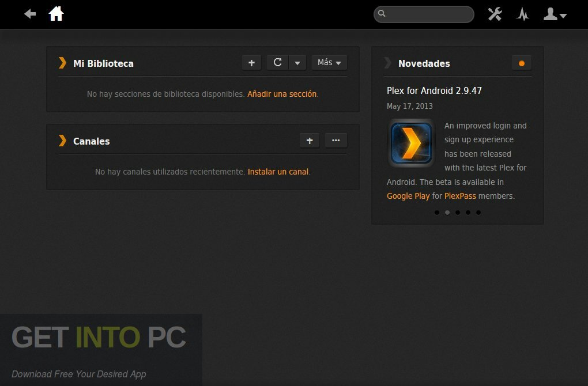This screenshot has width=588, height=386.
Task: Expand Novedades panel chevron
Action: point(388,63)
